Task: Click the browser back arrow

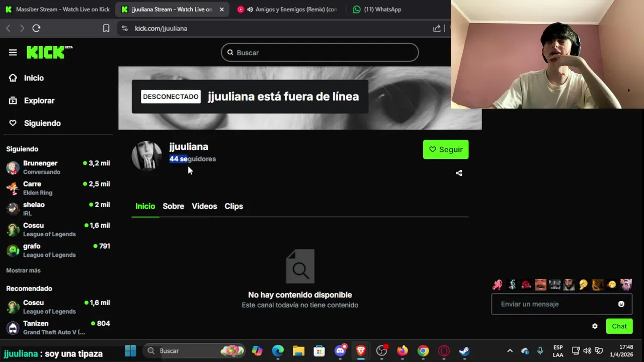Action: [x=9, y=28]
